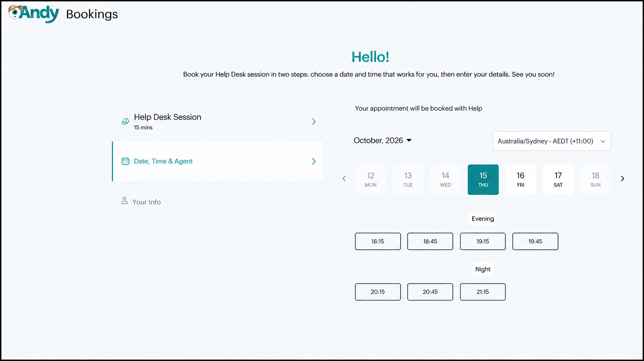Click the Help Desk Session service icon

(125, 121)
